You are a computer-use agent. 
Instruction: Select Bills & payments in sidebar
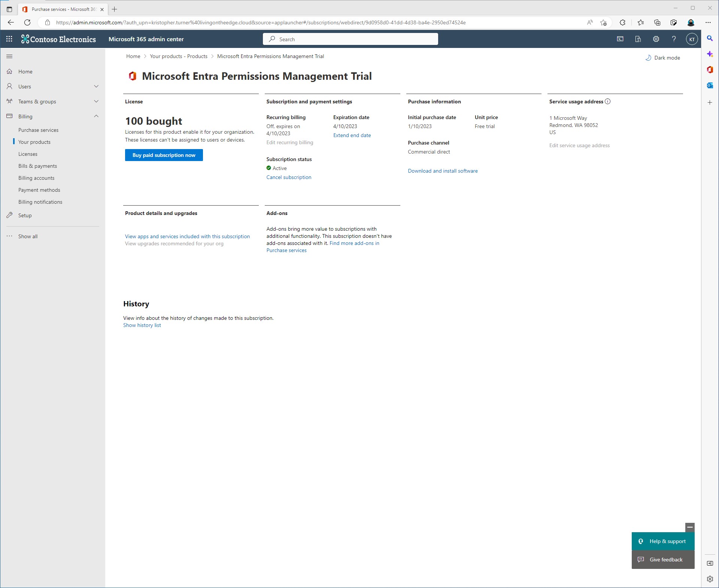[37, 166]
